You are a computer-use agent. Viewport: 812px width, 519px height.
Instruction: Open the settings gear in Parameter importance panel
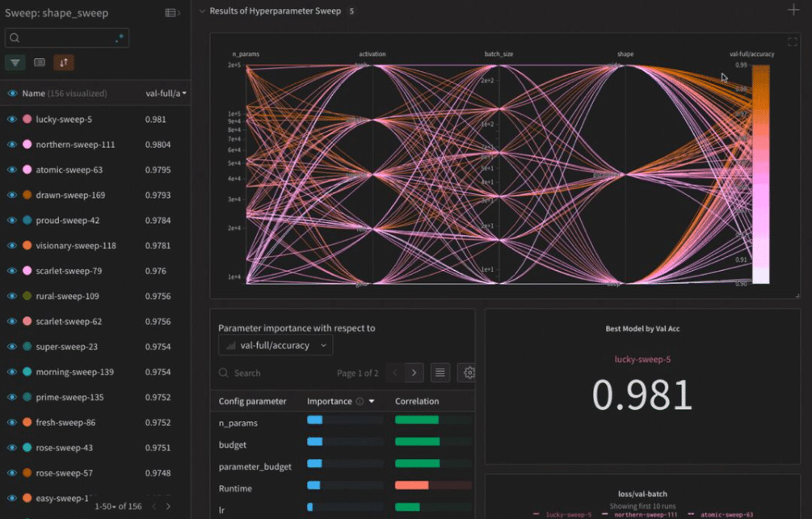(469, 372)
